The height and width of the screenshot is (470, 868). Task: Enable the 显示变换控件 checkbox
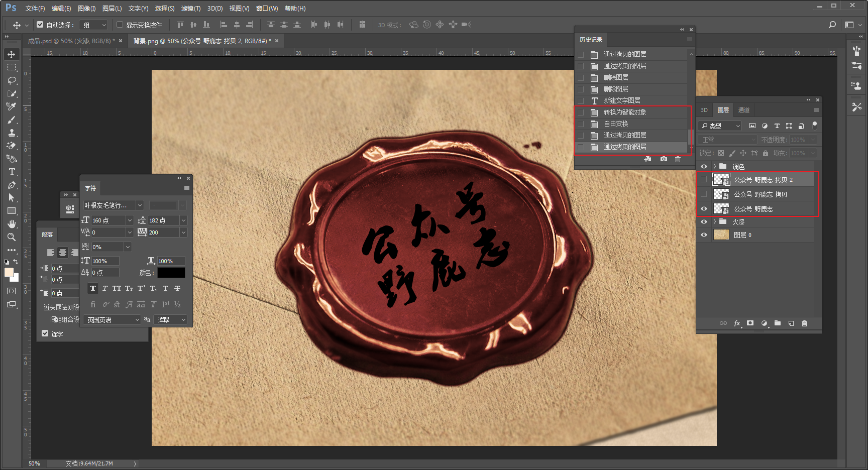[x=120, y=25]
